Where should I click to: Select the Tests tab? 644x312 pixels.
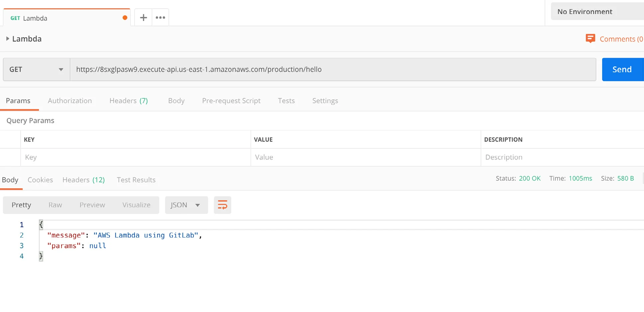pos(286,101)
